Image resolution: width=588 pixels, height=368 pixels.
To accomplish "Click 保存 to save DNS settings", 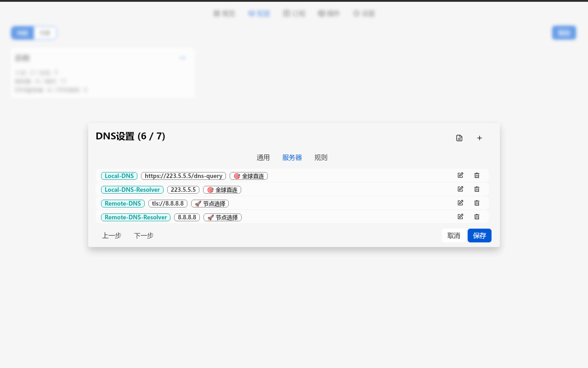I will [x=480, y=236].
